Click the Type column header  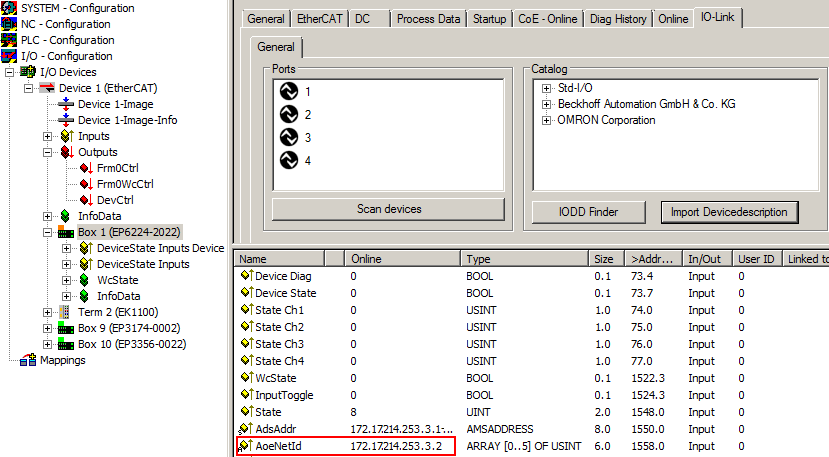pos(525,259)
